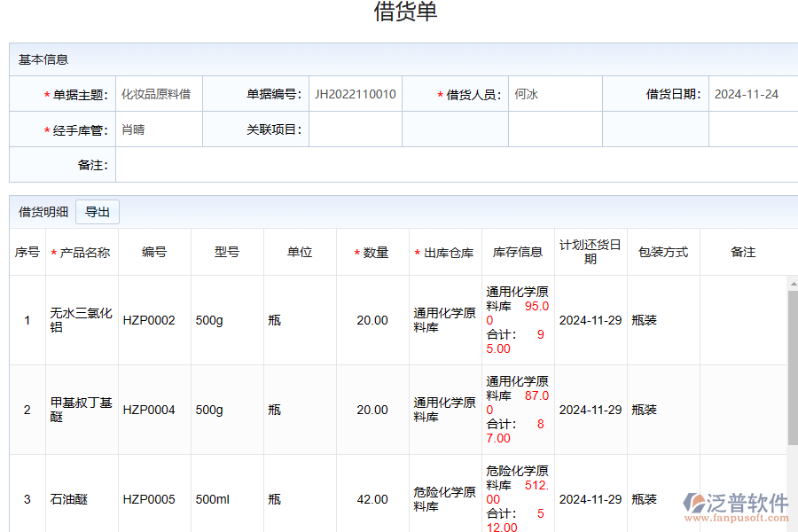Viewport: 798px width, 532px height.
Task: Click the table scrollbar up arrow
Action: coord(793,283)
